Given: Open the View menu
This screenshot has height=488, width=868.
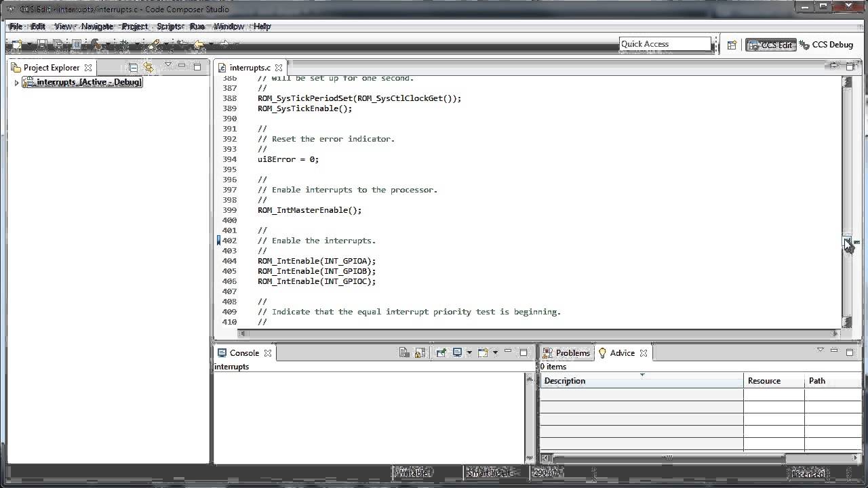Looking at the screenshot, I should coord(63,26).
